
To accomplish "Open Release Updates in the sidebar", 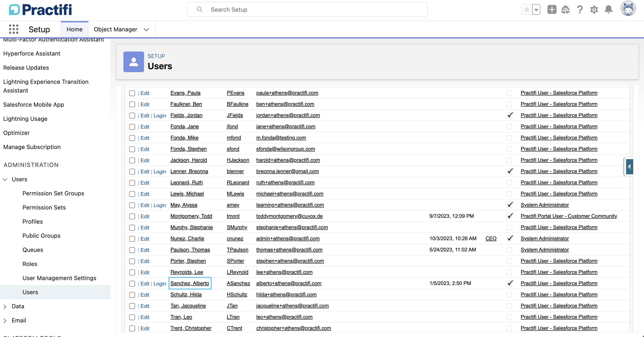I will pyautogui.click(x=26, y=68).
